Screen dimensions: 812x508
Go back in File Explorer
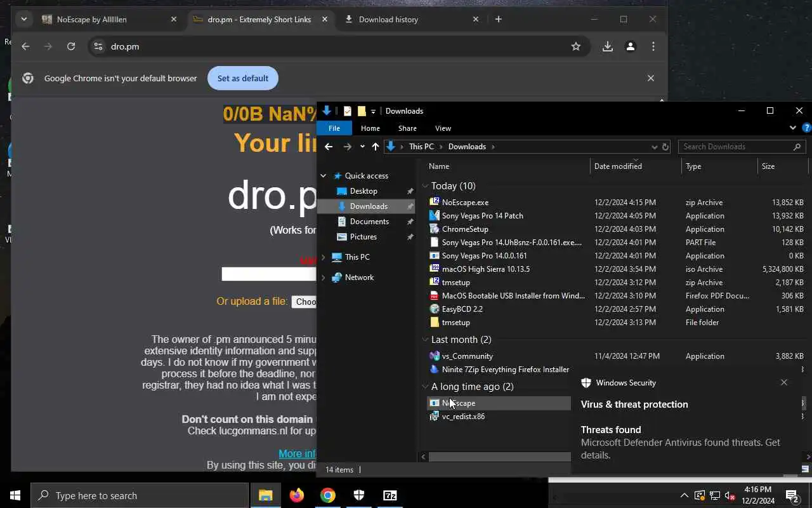(329, 147)
